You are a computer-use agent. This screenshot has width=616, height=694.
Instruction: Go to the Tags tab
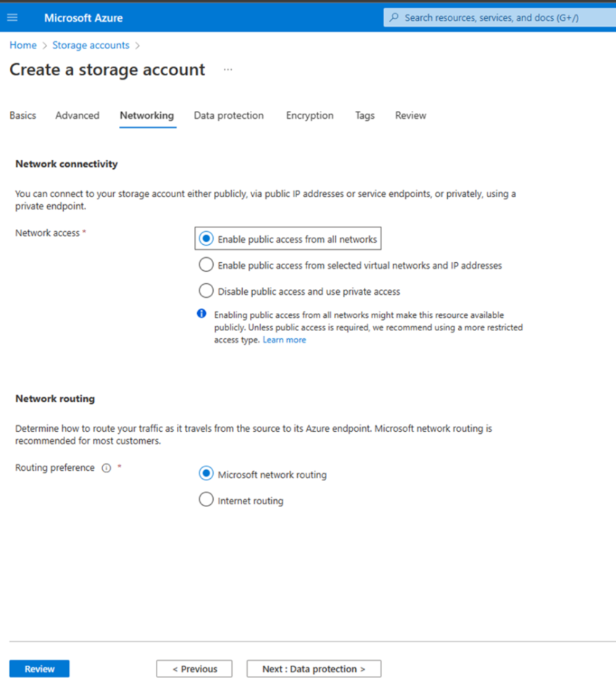[365, 115]
